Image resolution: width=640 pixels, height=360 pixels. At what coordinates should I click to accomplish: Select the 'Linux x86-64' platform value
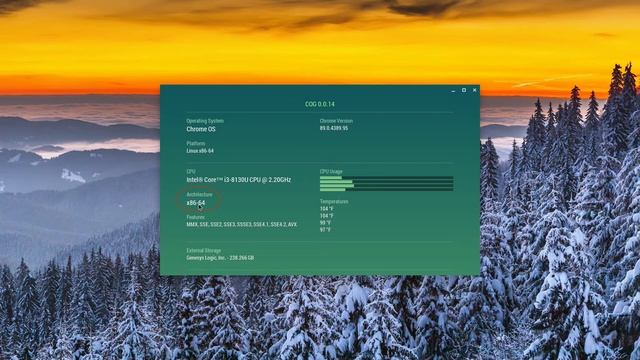tap(200, 151)
